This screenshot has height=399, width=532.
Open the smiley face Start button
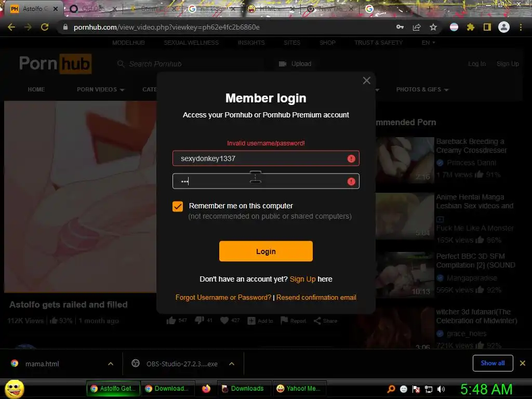point(14,389)
